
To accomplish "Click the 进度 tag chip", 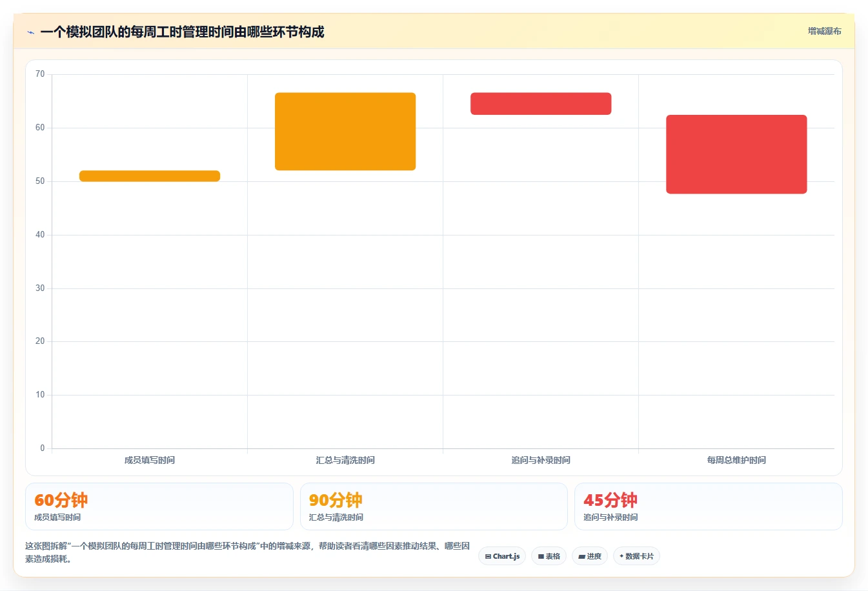I will tap(590, 556).
